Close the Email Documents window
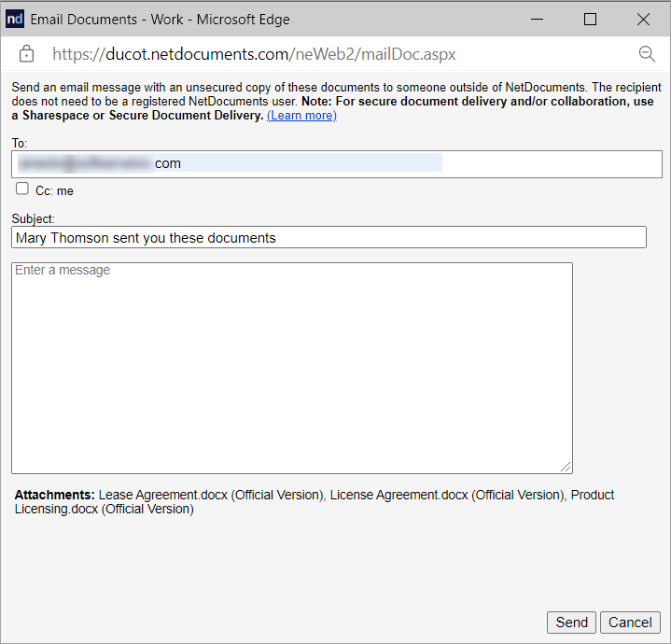 643,19
